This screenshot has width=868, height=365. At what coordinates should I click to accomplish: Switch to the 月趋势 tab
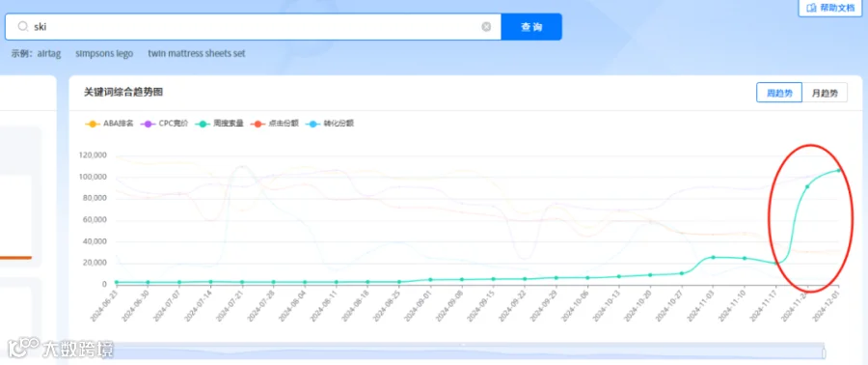tap(825, 93)
